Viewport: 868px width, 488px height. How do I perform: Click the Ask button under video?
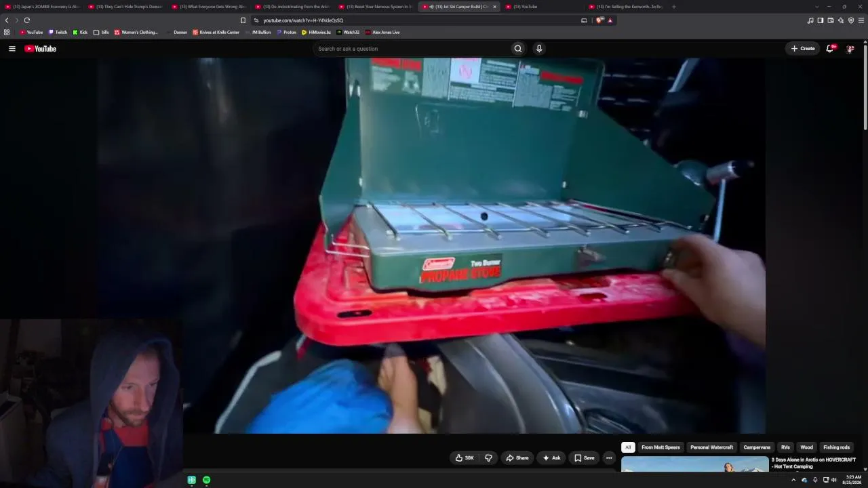(551, 458)
